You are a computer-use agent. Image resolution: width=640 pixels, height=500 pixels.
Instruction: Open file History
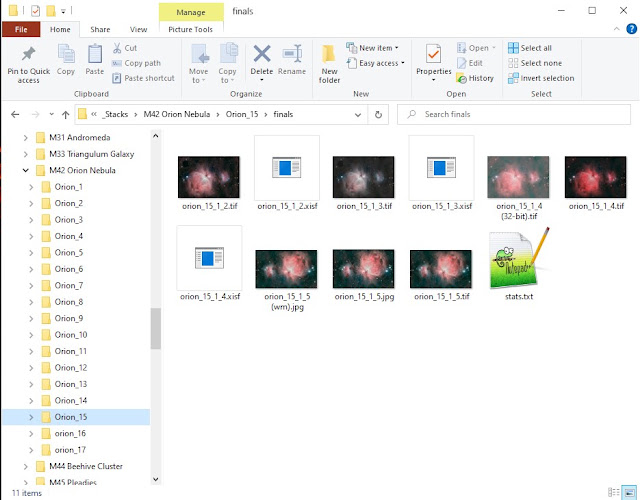[x=475, y=78]
